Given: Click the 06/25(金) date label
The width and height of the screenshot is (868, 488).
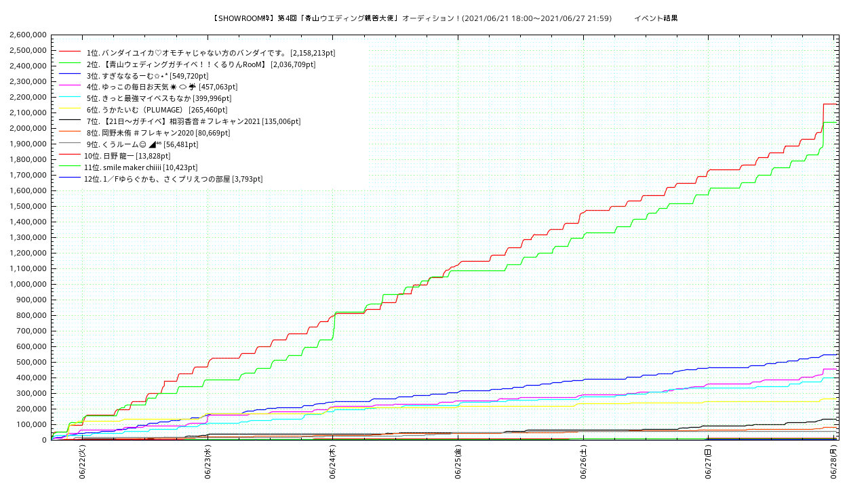Looking at the screenshot, I should 458,462.
